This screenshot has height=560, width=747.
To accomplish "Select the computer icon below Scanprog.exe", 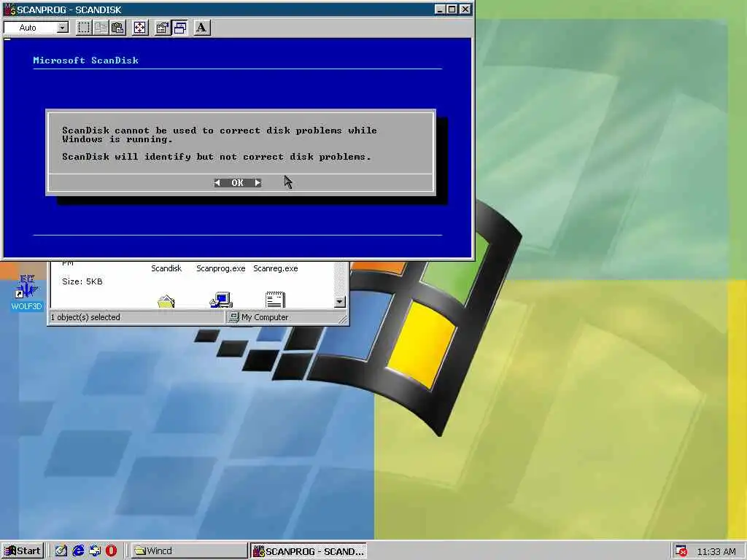I will click(x=220, y=300).
